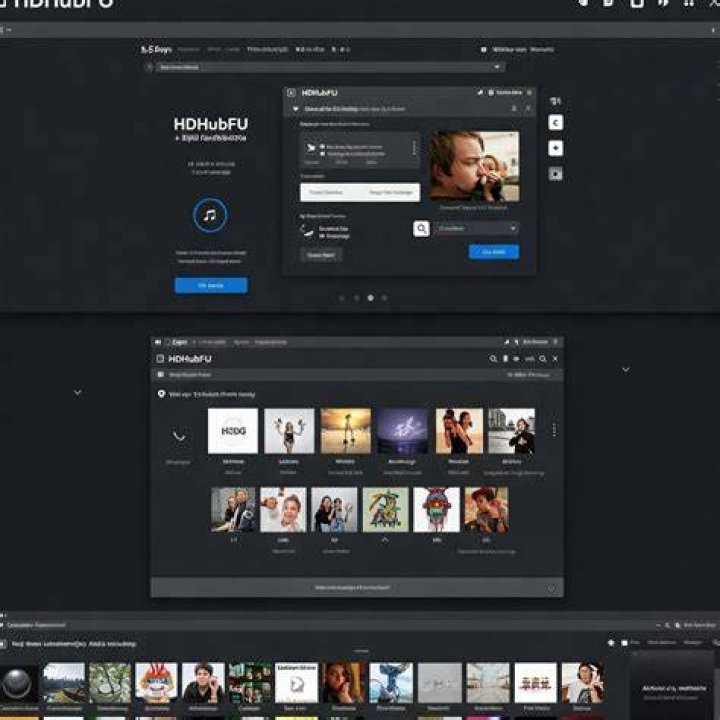This screenshot has width=720, height=720.
Task: Click the white input field in the dialog
Action: [x=360, y=192]
